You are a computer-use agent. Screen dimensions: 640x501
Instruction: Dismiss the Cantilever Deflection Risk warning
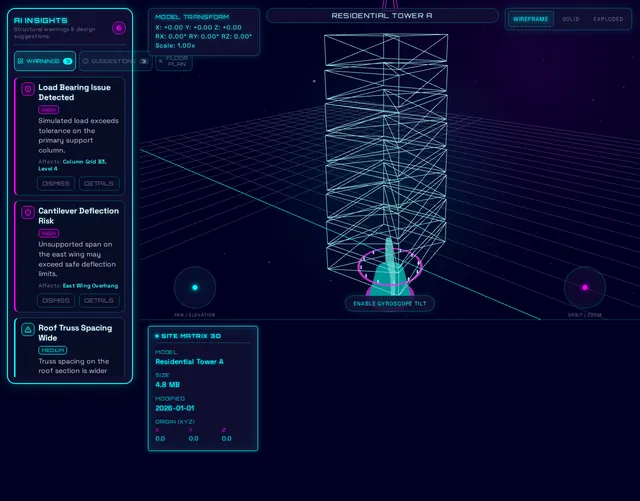pyautogui.click(x=56, y=301)
